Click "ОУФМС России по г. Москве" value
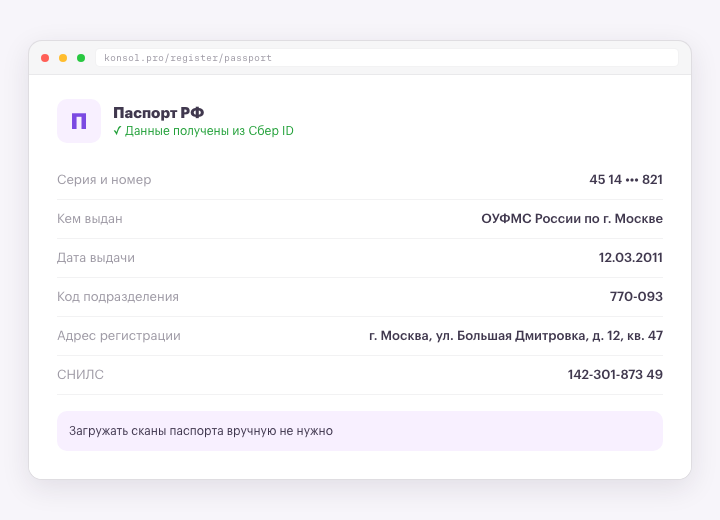This screenshot has height=520, width=720. pyautogui.click(x=572, y=219)
